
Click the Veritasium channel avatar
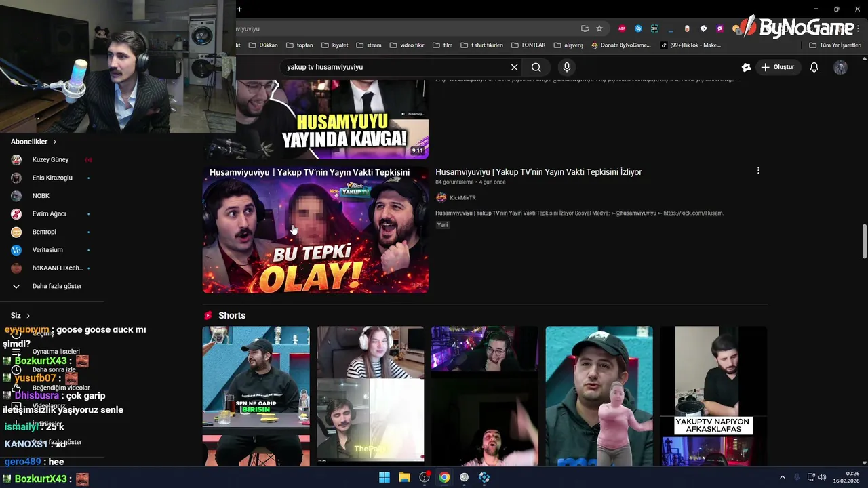16,250
